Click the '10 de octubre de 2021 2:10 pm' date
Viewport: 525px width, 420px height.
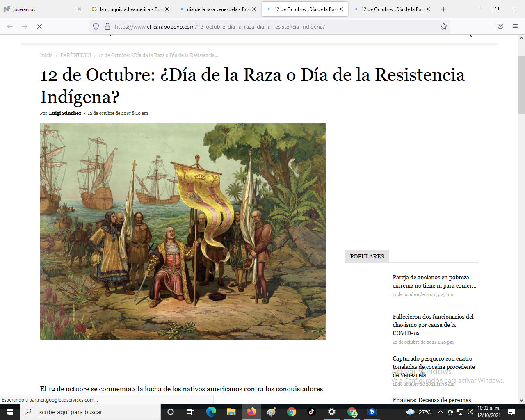(423, 342)
